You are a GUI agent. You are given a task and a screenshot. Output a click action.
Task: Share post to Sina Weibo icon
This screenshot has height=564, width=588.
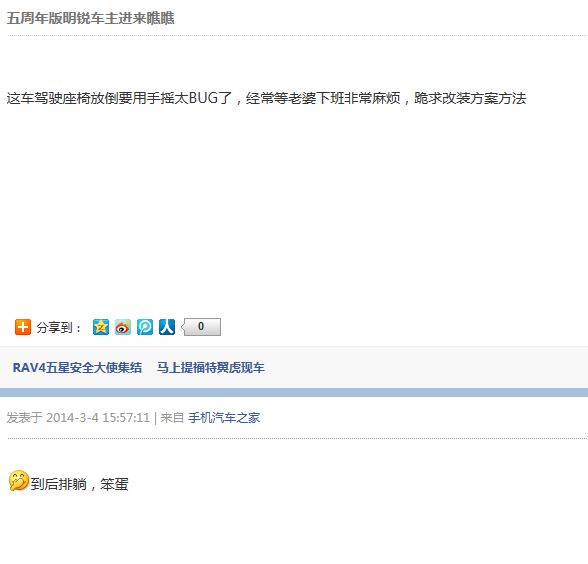coord(123,327)
